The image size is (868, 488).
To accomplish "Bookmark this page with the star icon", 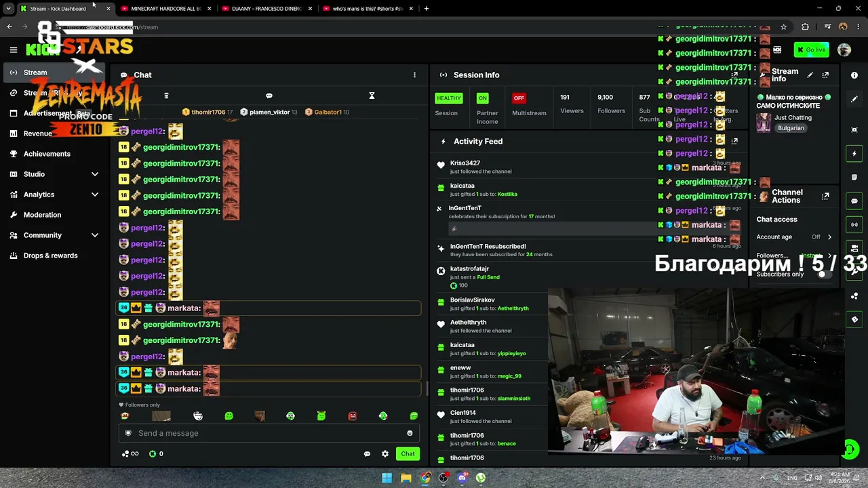I will 784,27.
